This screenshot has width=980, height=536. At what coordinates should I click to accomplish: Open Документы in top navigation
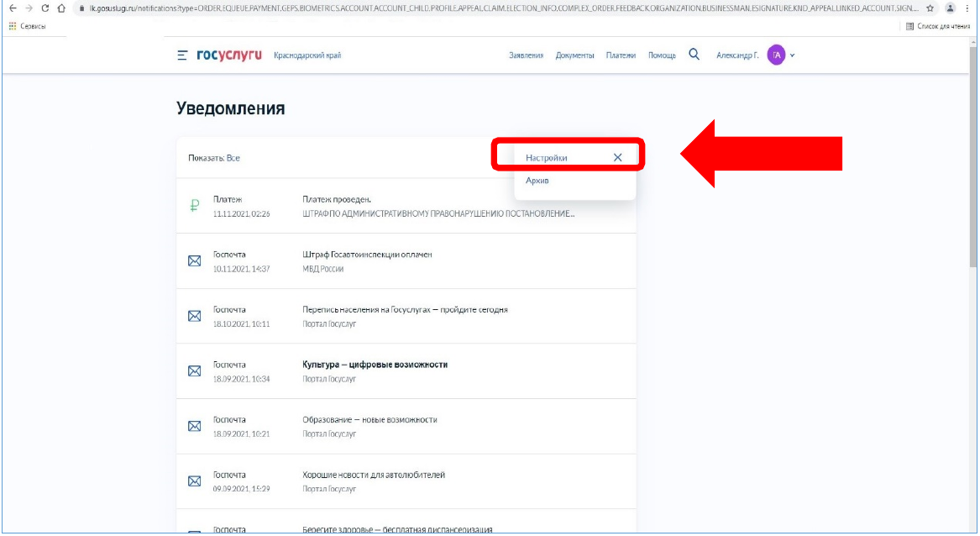(x=574, y=55)
